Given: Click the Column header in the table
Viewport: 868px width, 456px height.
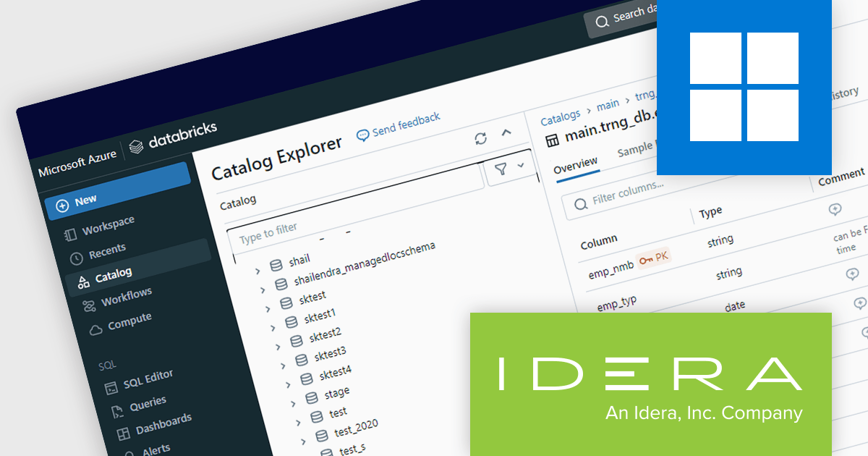Looking at the screenshot, I should click(599, 242).
